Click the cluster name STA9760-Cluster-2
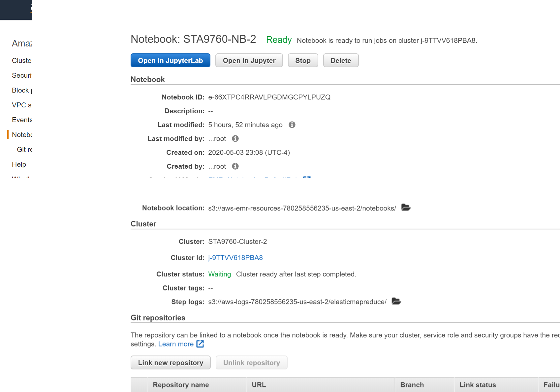The height and width of the screenshot is (392, 560). click(237, 241)
